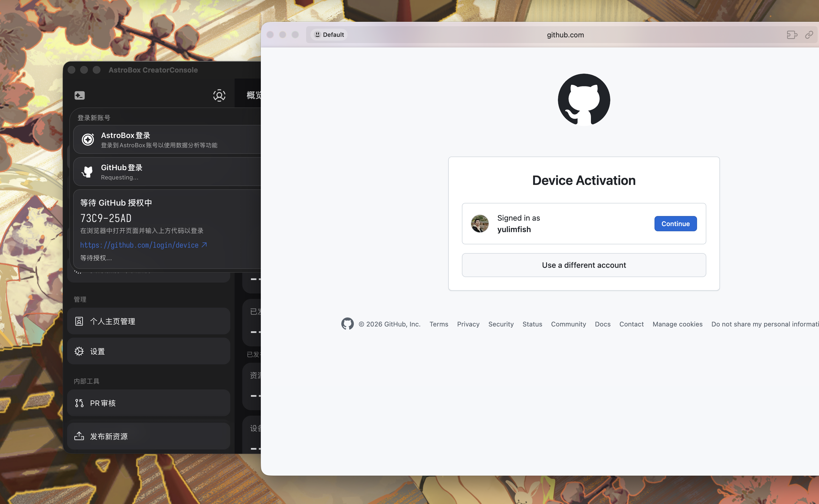The height and width of the screenshot is (504, 819).
Task: Click the AstroBox CreatorConsole window title
Action: [x=153, y=70]
